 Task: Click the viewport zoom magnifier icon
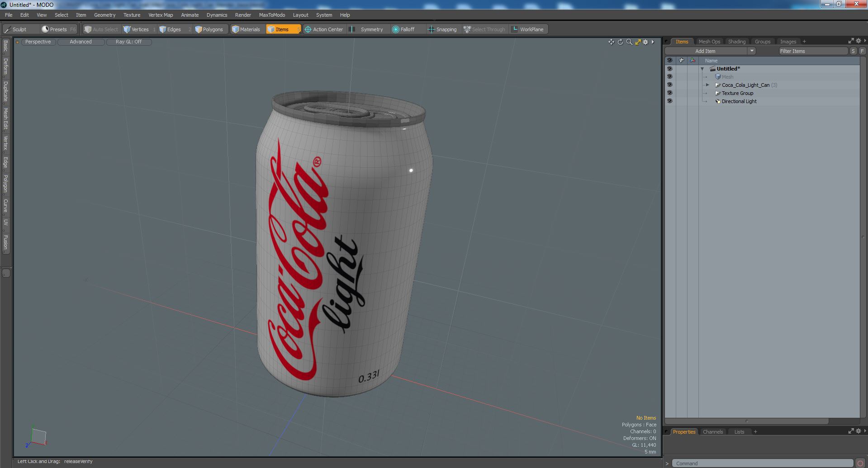pyautogui.click(x=629, y=42)
